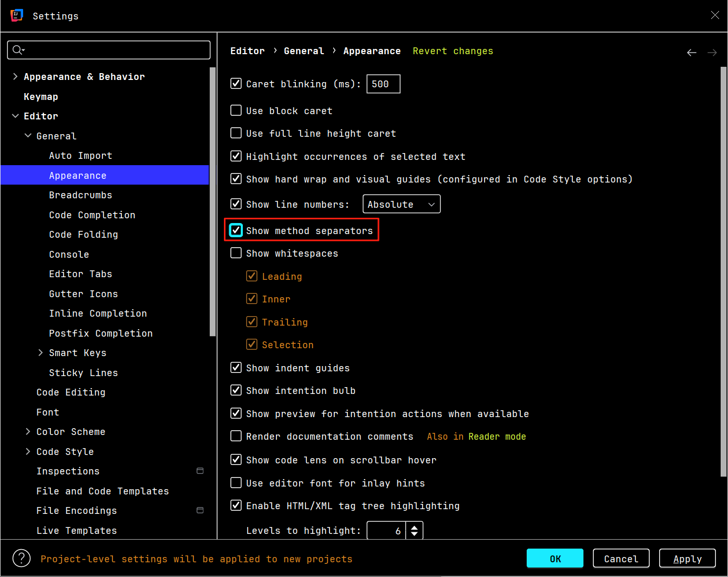Click the back navigation arrow icon
728x577 pixels.
pyautogui.click(x=691, y=53)
